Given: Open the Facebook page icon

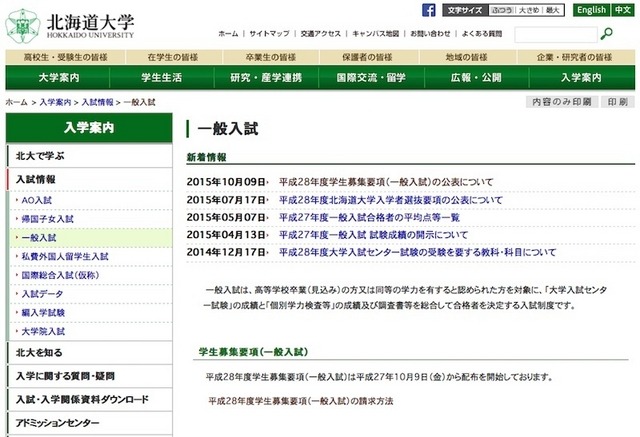Looking at the screenshot, I should [x=429, y=10].
